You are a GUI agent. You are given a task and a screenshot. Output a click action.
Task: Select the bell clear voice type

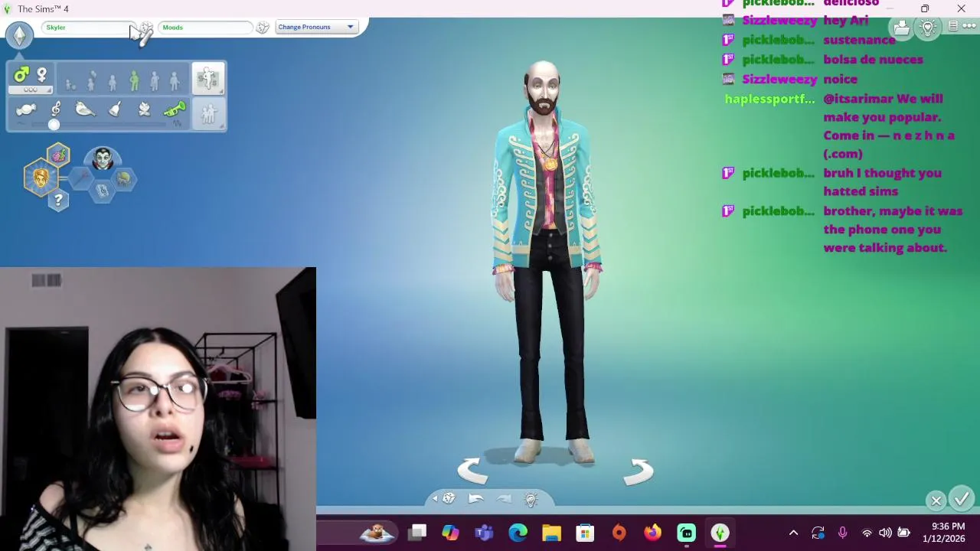[115, 109]
